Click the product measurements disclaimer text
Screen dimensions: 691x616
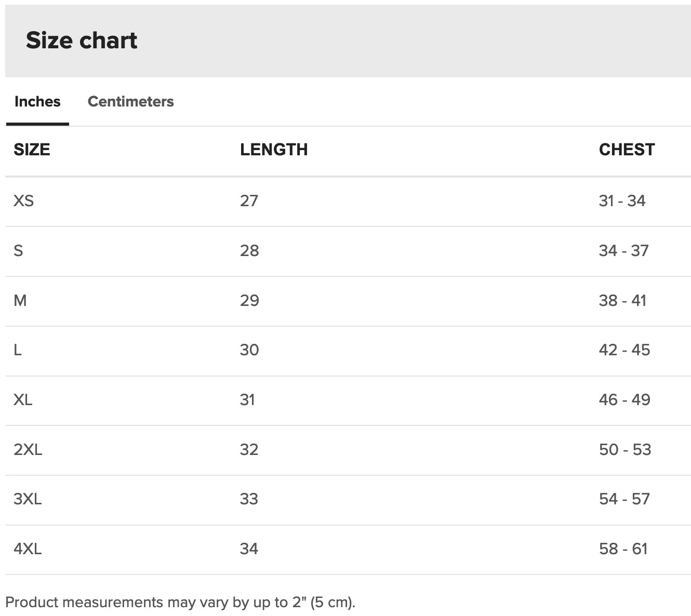tap(180, 602)
